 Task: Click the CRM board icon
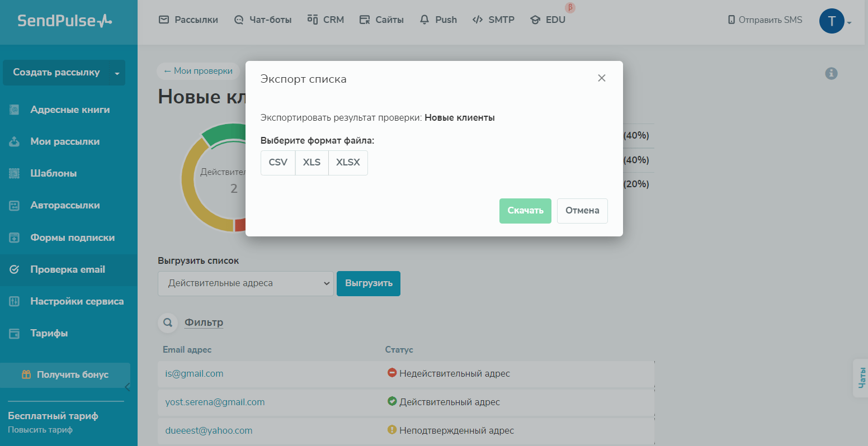(x=313, y=20)
